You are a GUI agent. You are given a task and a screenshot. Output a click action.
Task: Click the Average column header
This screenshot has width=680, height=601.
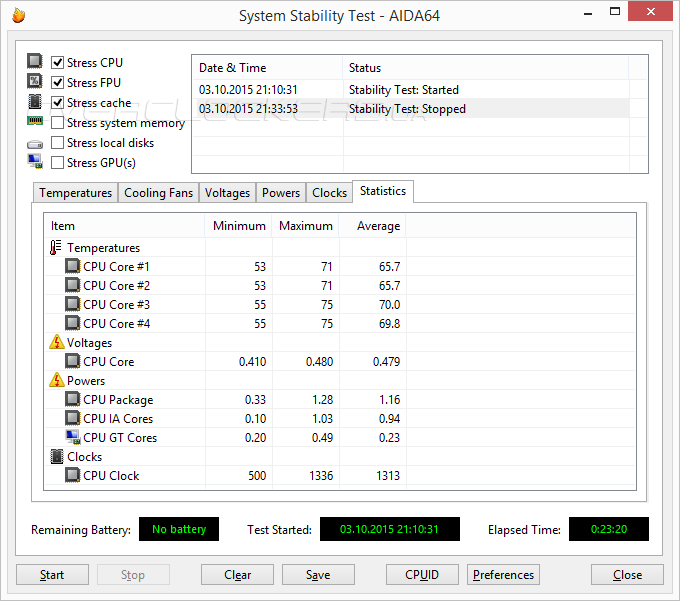pos(373,226)
